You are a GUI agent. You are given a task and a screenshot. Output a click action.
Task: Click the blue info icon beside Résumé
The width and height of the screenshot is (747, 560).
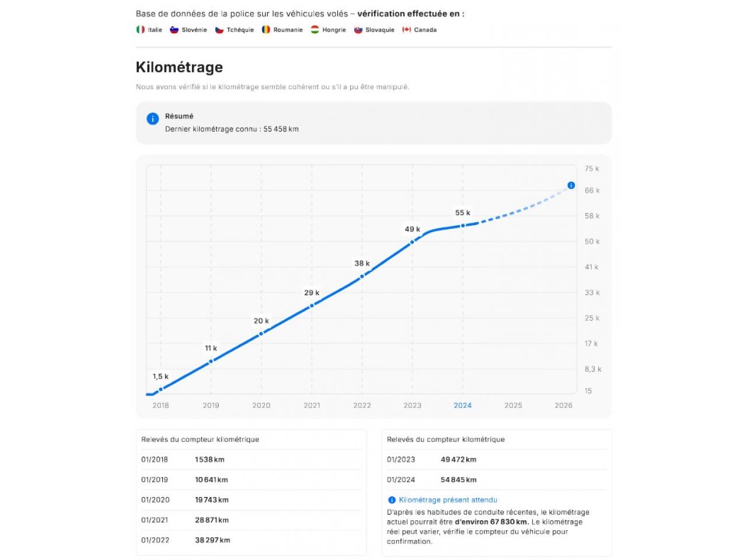point(152,119)
